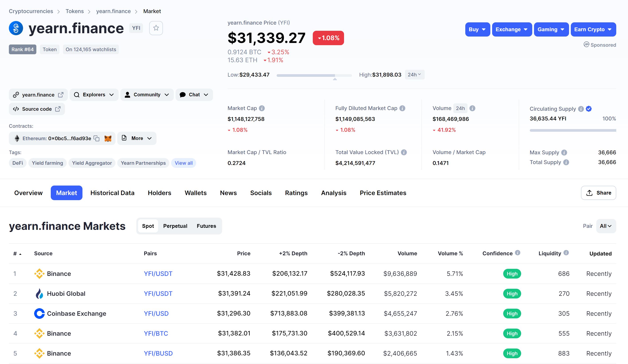
Task: Click the Share button
Action: coord(598,193)
